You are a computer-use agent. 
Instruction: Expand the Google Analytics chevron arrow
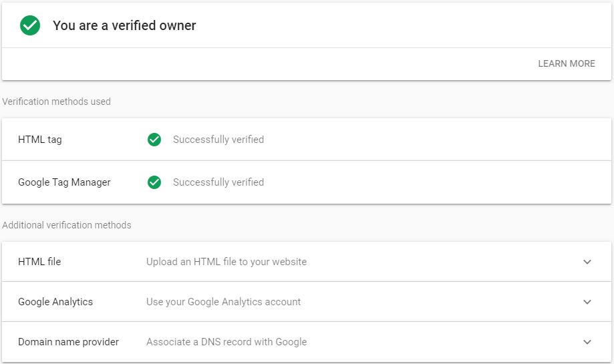pos(587,302)
